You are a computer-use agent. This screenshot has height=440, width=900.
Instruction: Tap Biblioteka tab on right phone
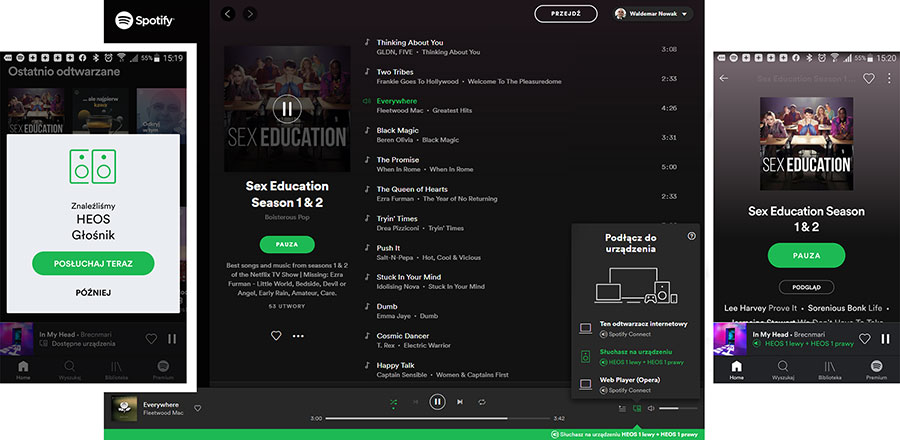(x=829, y=369)
